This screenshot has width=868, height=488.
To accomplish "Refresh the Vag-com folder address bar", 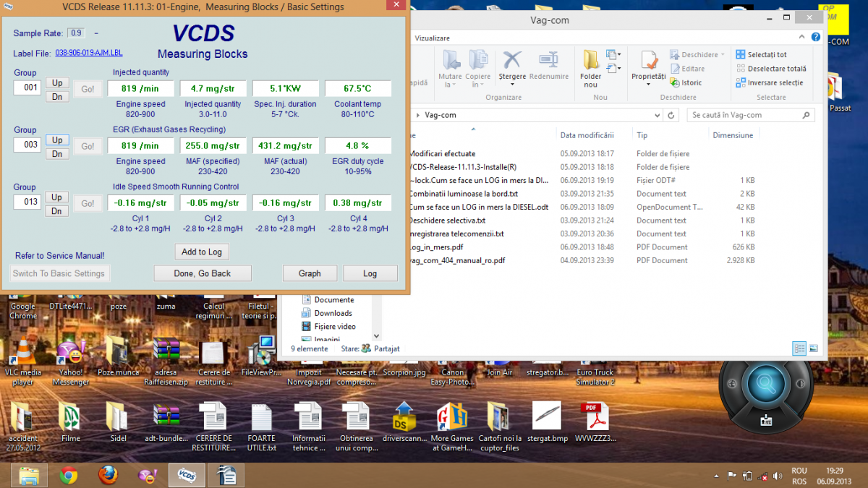I will tap(672, 115).
